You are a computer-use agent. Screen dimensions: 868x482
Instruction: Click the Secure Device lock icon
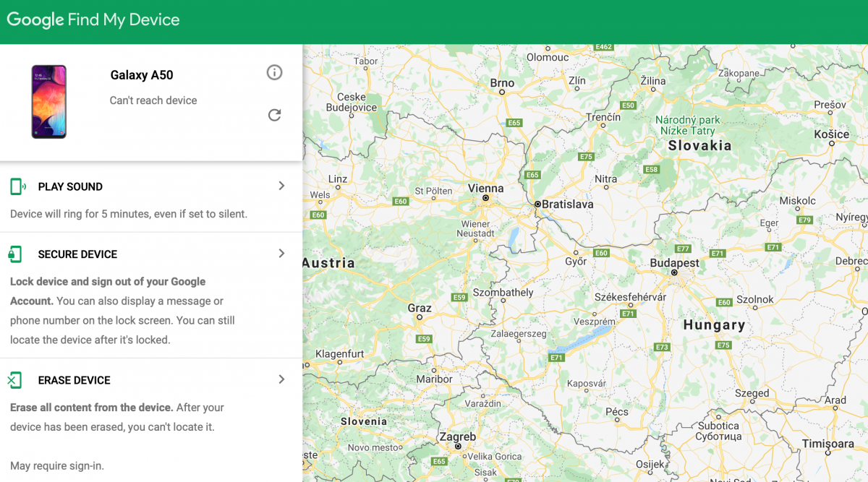(x=15, y=254)
